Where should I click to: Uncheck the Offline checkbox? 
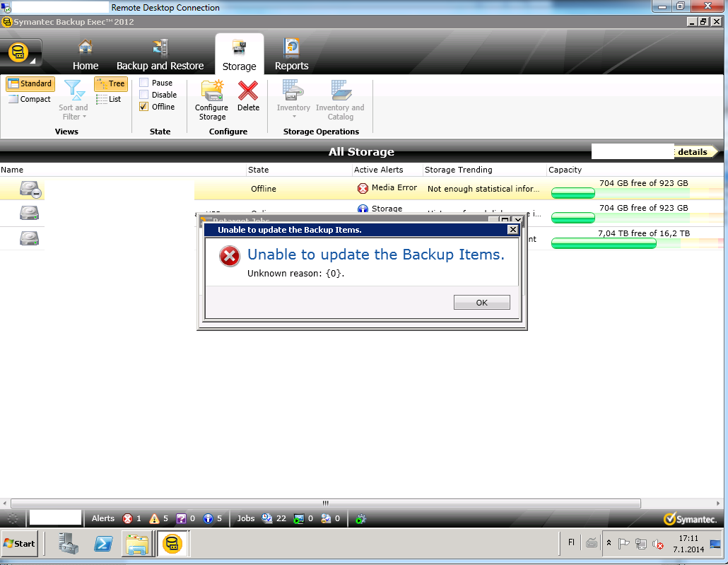pos(144,107)
